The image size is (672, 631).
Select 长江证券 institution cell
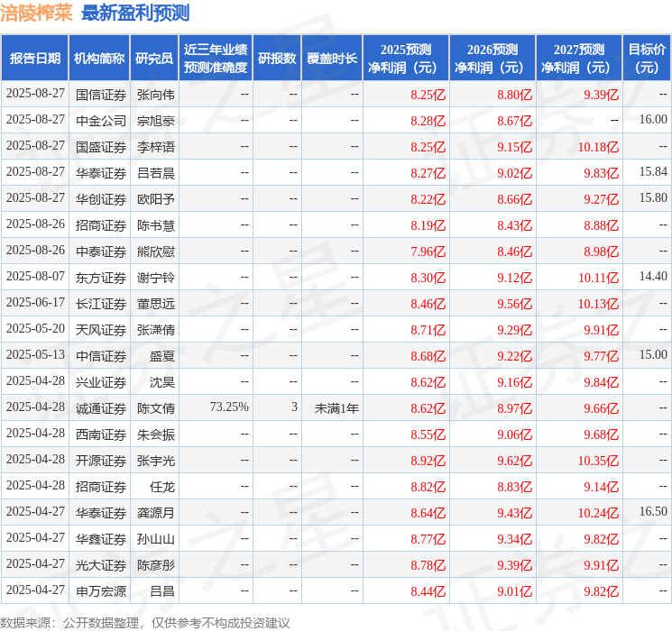pos(101,304)
